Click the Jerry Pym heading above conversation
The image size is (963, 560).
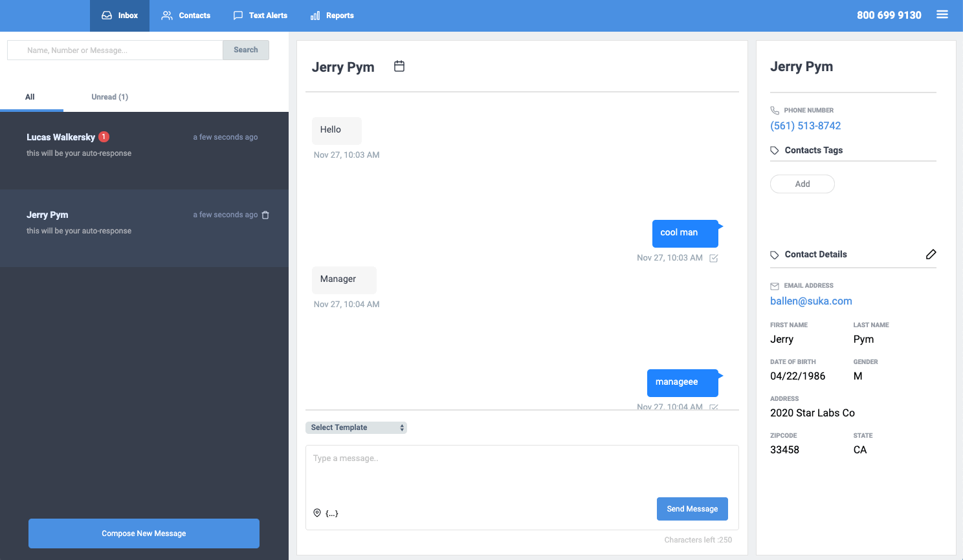pos(343,67)
